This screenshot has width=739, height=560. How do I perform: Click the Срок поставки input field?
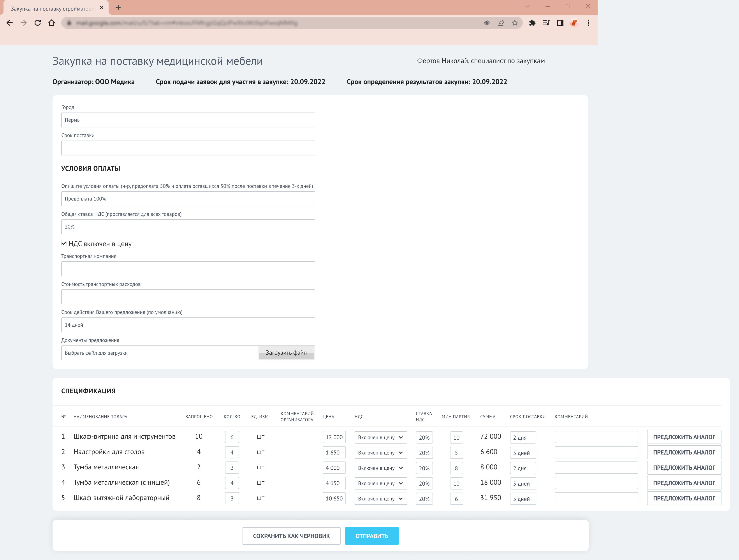point(188,148)
